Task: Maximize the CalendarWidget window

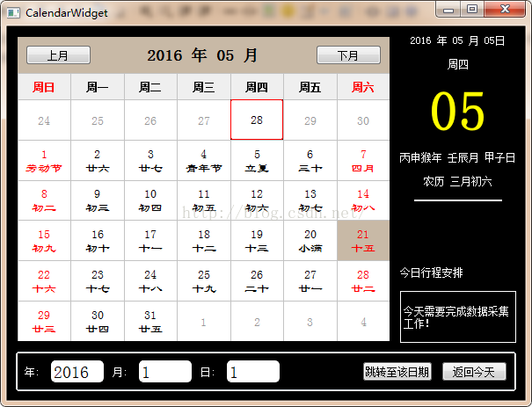Action: pyautogui.click(x=472, y=9)
